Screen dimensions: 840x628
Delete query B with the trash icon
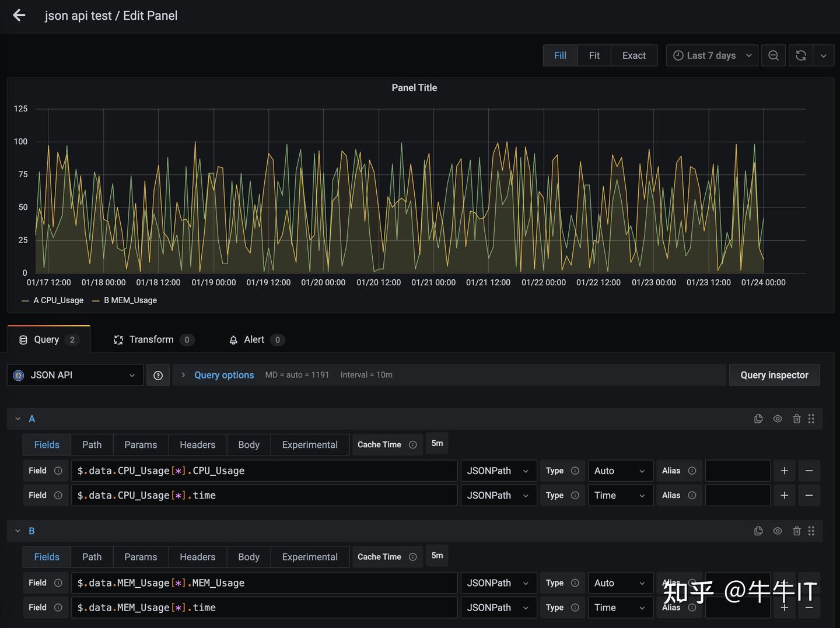(x=797, y=531)
